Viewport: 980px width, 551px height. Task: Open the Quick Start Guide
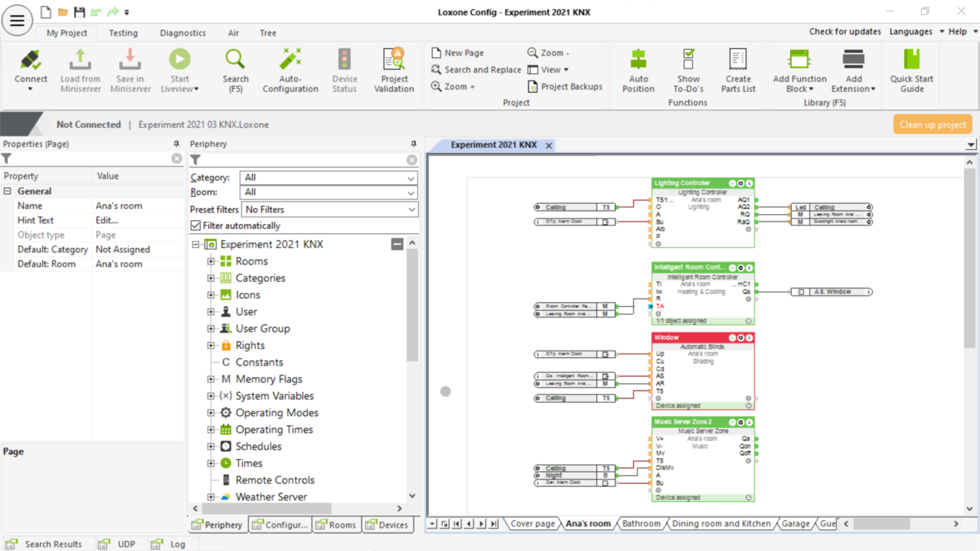pyautogui.click(x=911, y=60)
